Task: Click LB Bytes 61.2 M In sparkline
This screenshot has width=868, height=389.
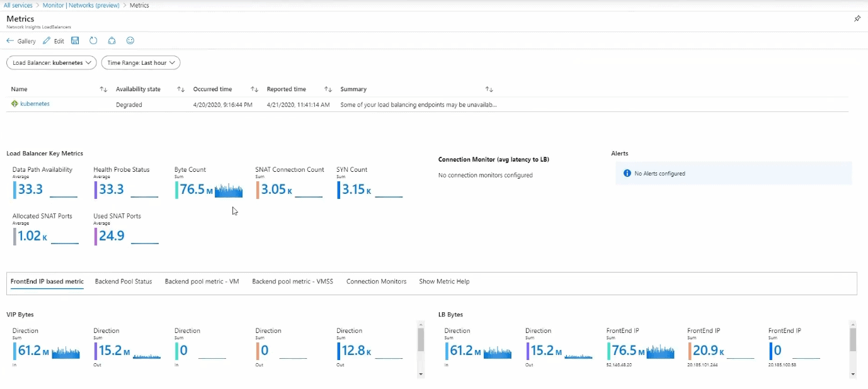Action: pos(498,352)
